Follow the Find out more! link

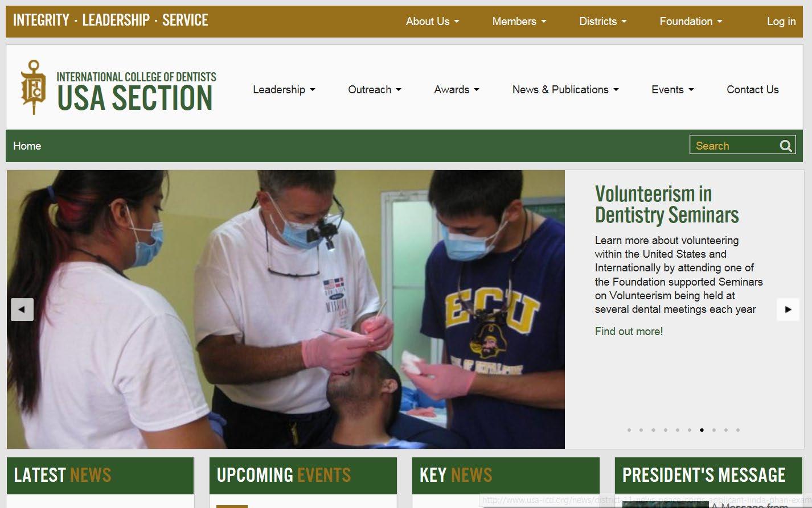[x=629, y=331]
